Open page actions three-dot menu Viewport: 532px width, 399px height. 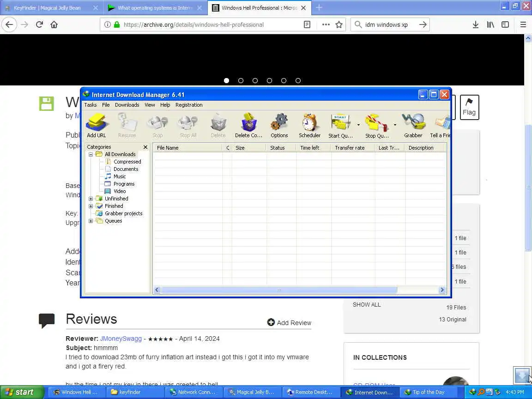pos(326,24)
